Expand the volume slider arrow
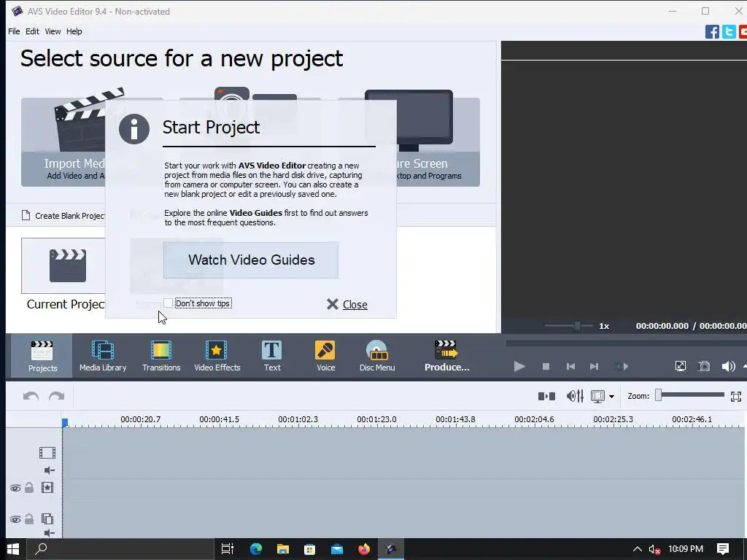The height and width of the screenshot is (560, 747). [744, 366]
